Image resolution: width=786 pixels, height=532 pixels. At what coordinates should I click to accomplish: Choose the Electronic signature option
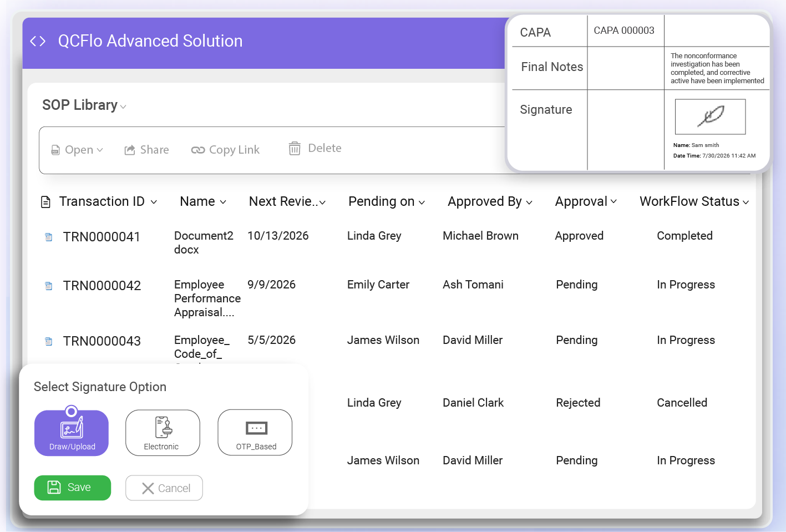[163, 433]
